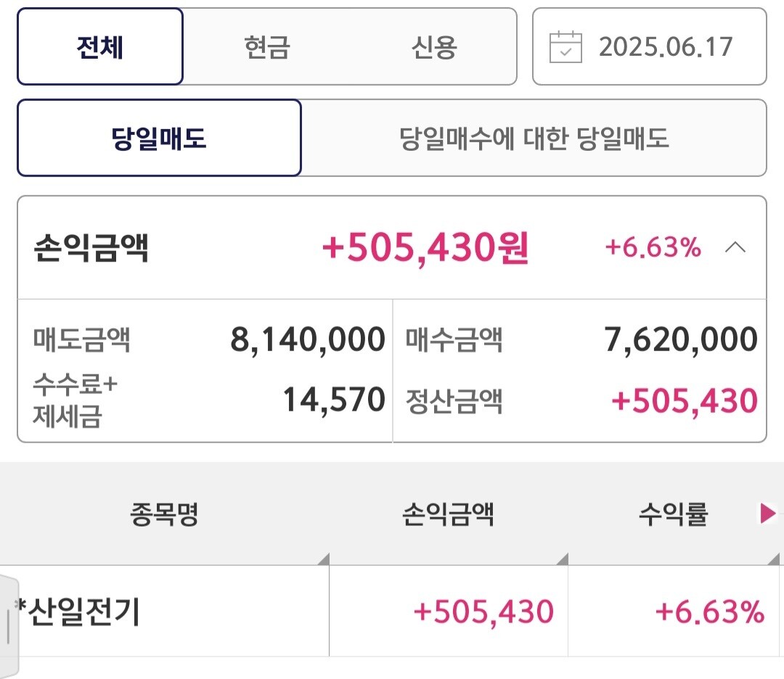Click the +6.63% cell in 산일전기 row
784x679 pixels.
(709, 612)
